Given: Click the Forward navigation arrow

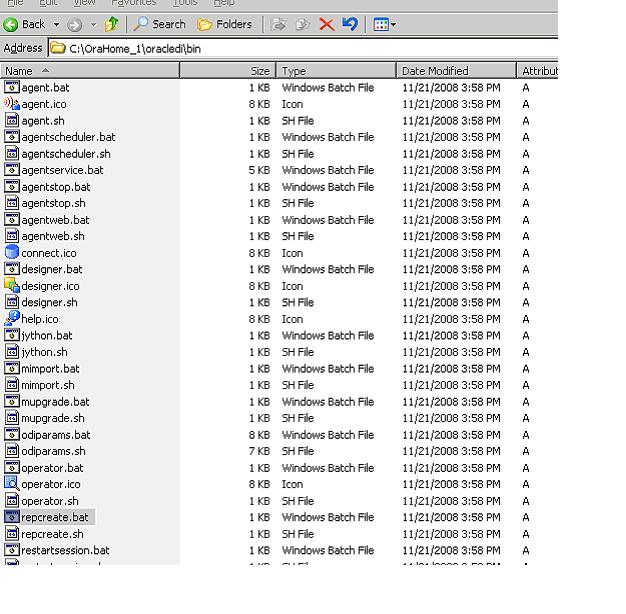Looking at the screenshot, I should pyautogui.click(x=74, y=25).
